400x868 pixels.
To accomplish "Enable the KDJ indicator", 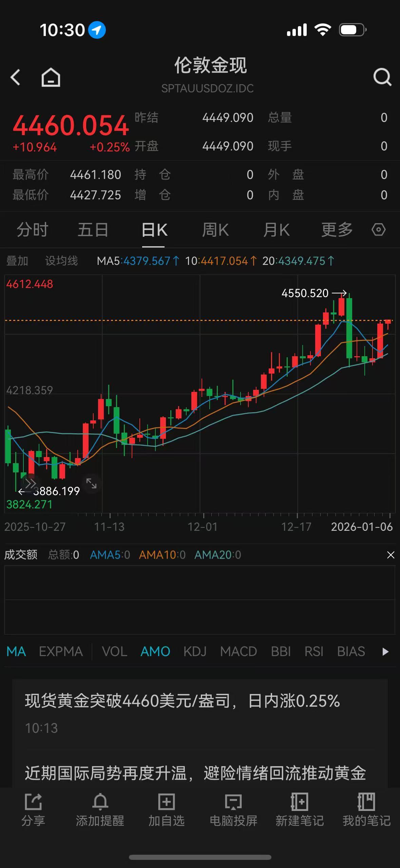I will pyautogui.click(x=195, y=652).
